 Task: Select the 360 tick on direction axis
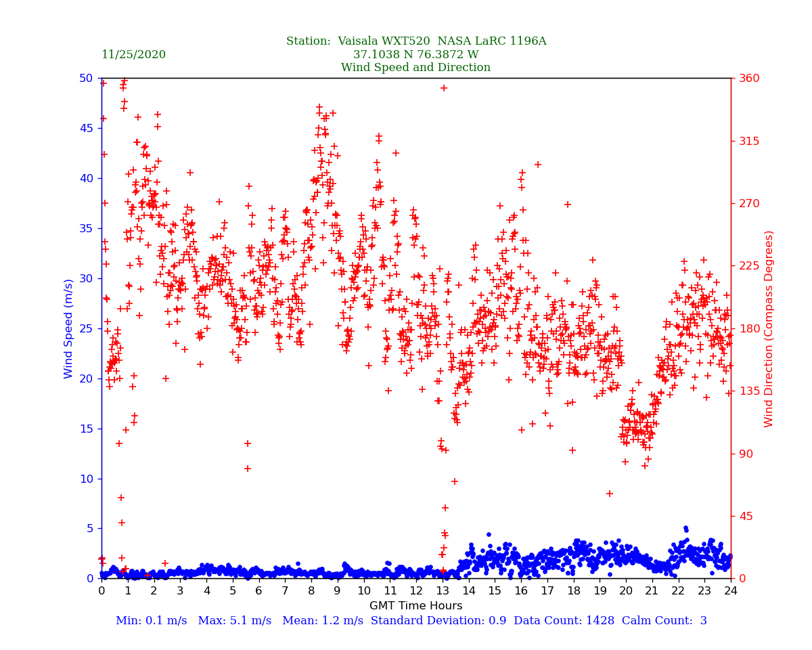pos(750,79)
